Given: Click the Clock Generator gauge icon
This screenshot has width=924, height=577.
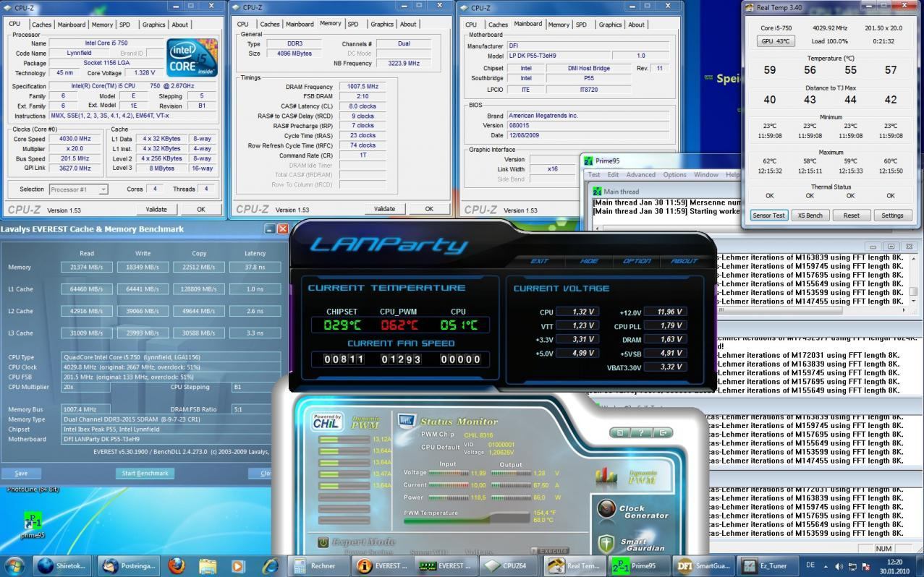Looking at the screenshot, I should [x=606, y=510].
